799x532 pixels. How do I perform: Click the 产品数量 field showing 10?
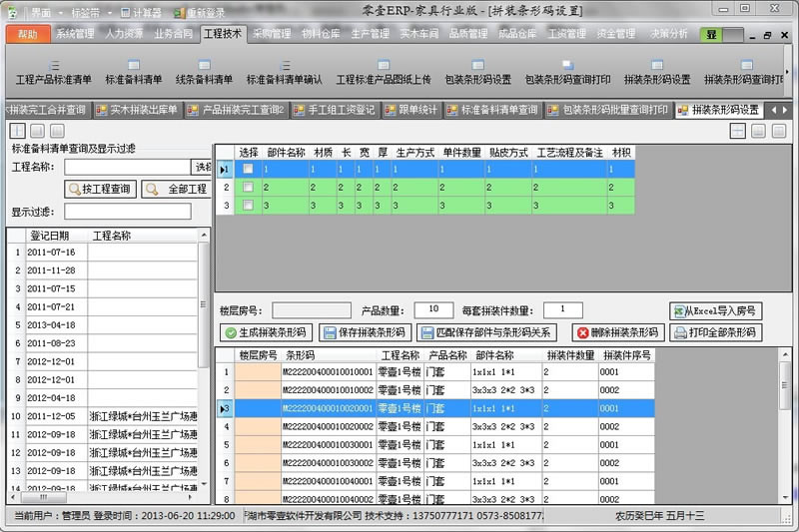[x=433, y=309]
